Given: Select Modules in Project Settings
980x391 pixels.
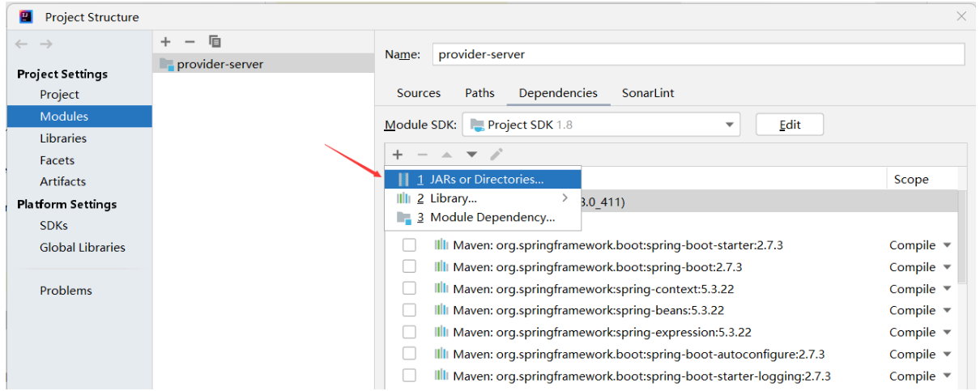Looking at the screenshot, I should click(x=79, y=117).
